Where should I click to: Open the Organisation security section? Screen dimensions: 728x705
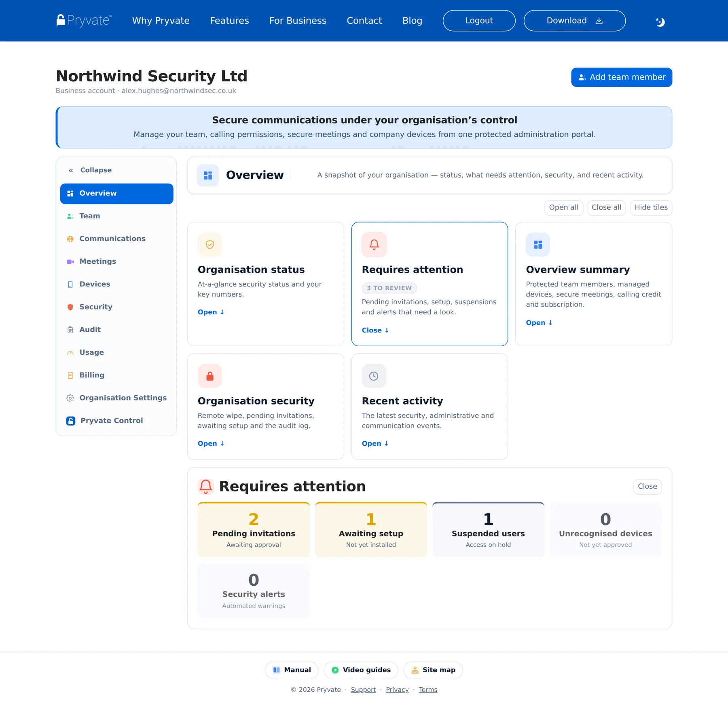(211, 443)
